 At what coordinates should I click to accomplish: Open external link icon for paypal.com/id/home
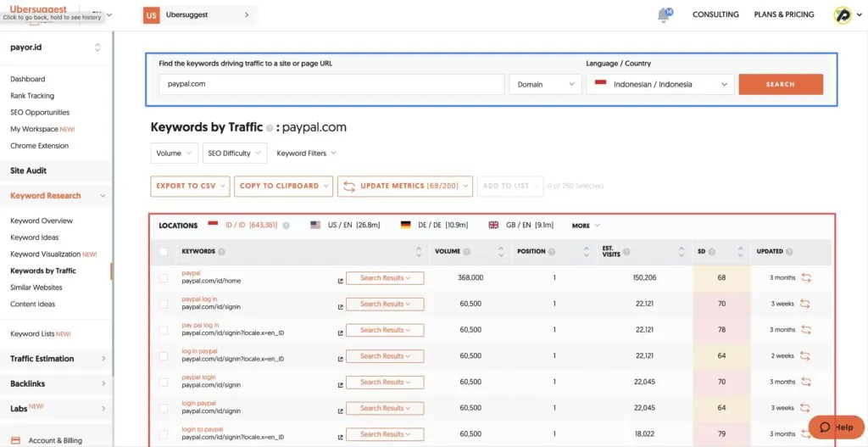(x=340, y=282)
